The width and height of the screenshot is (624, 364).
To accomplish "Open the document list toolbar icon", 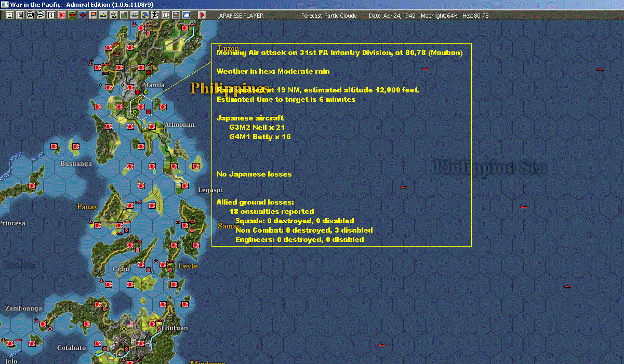I will click(20, 15).
